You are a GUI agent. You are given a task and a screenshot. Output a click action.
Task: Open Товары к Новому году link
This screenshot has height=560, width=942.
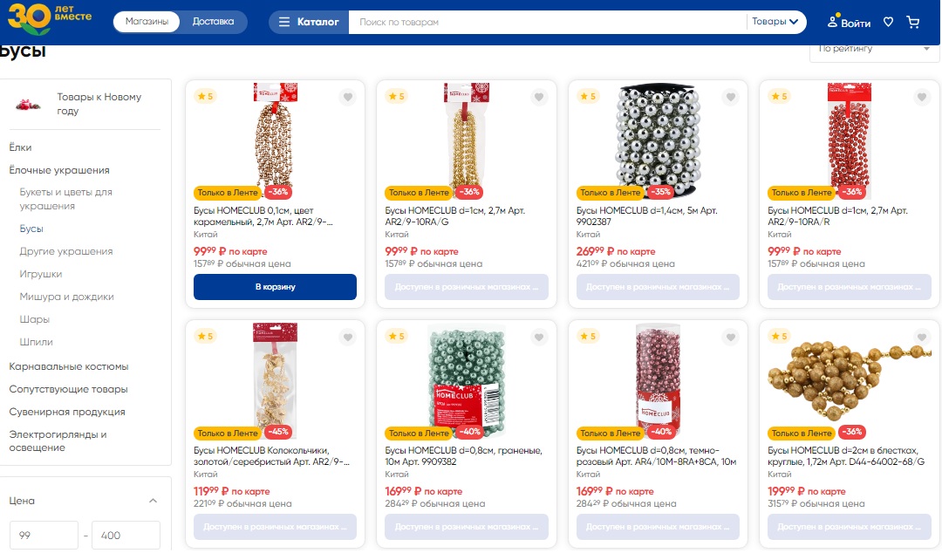pos(99,104)
